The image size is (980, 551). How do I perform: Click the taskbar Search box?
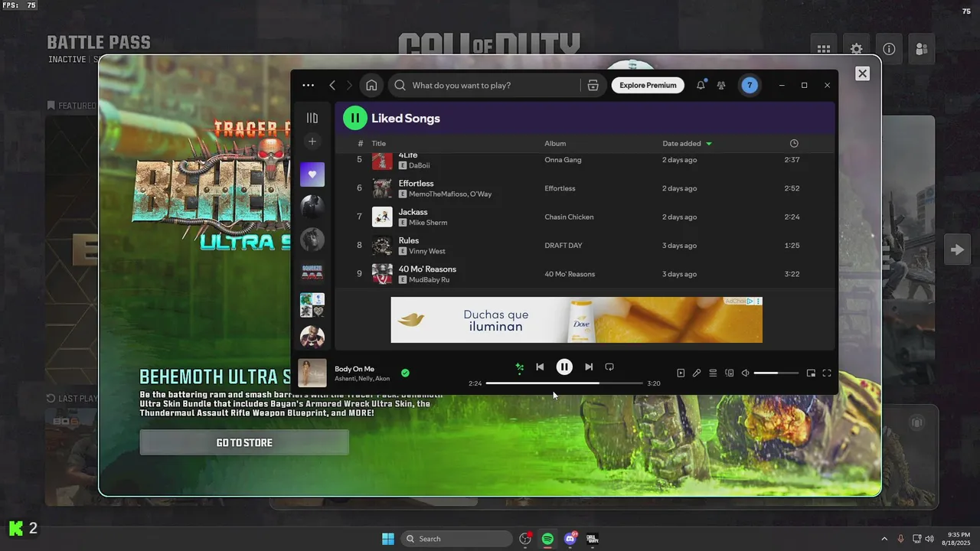457,539
